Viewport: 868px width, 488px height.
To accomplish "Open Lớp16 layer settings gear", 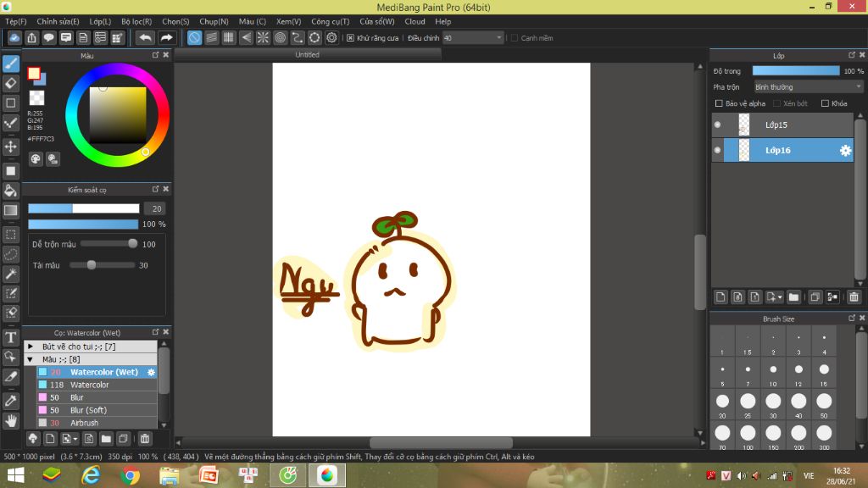I will [845, 151].
